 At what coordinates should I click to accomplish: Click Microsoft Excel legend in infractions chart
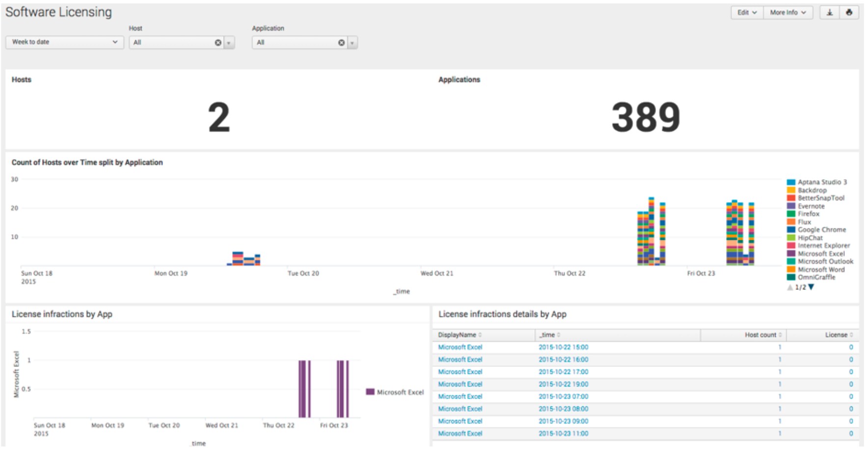(x=395, y=392)
